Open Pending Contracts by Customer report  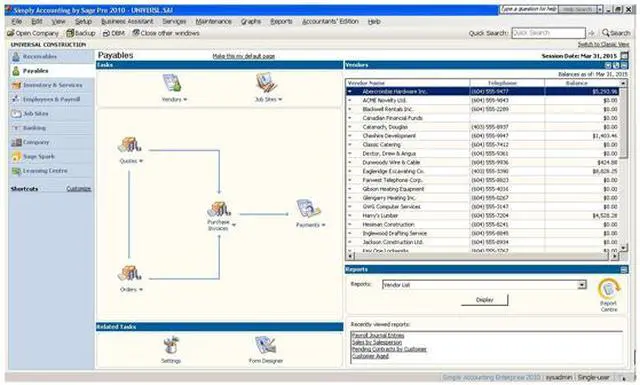pyautogui.click(x=389, y=349)
